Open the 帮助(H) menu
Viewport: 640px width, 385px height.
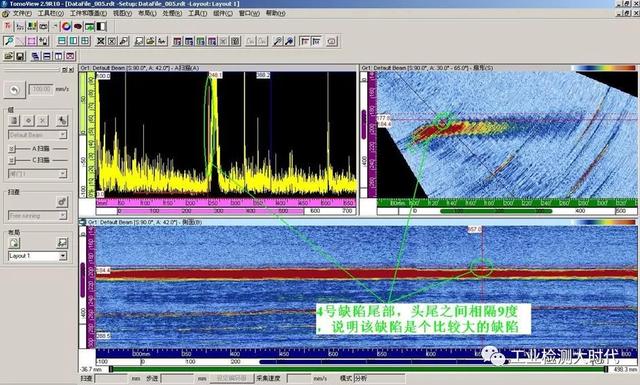click(x=276, y=13)
